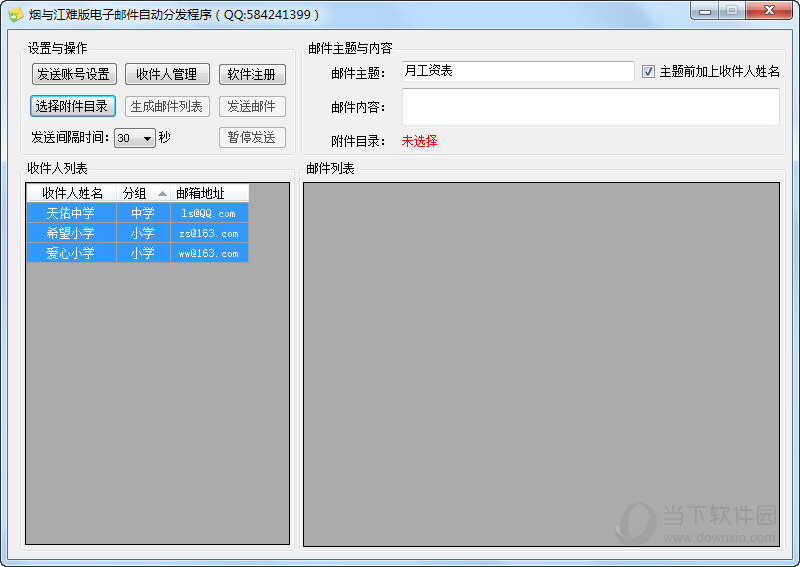800x567 pixels.
Task: Click the 中学 group cell
Action: [x=143, y=213]
